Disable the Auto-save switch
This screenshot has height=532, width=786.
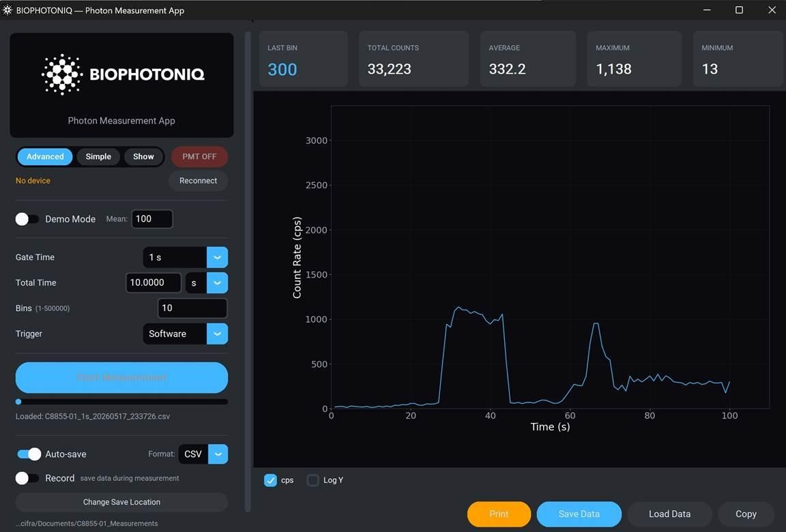29,454
